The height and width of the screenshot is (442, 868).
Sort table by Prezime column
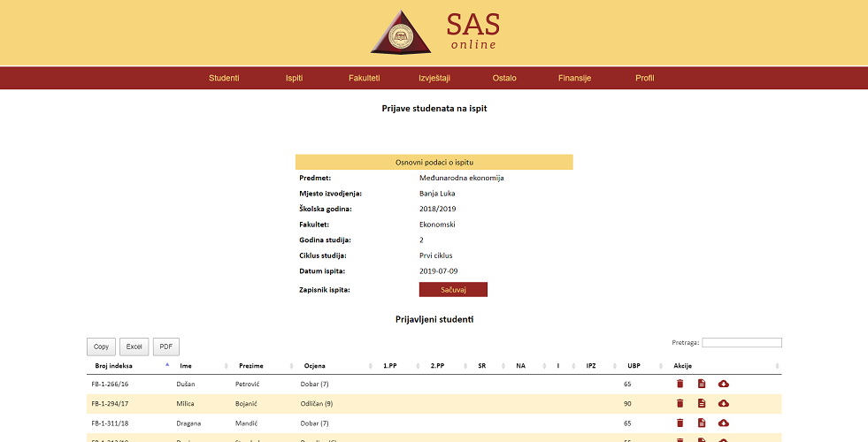point(251,366)
